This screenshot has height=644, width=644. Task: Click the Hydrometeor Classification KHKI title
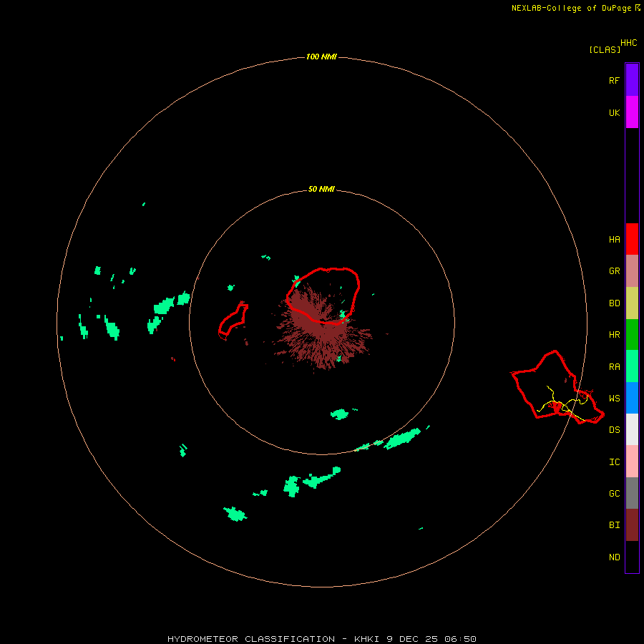[x=321, y=639]
